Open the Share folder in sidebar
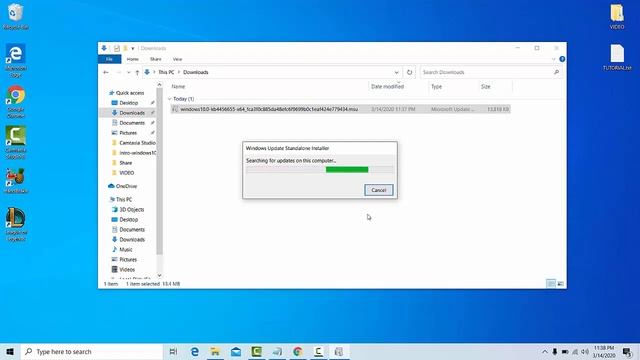Screen dimensions: 640x360 [x=125, y=163]
